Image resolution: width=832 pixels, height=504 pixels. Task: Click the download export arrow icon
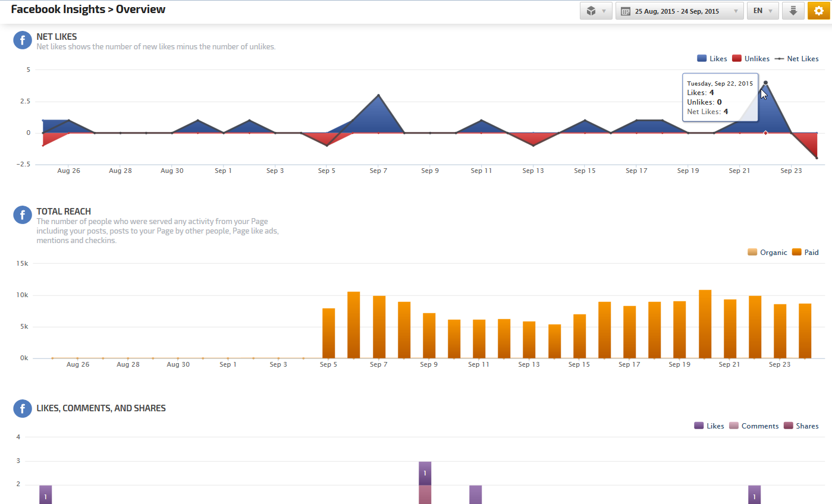[x=793, y=11]
